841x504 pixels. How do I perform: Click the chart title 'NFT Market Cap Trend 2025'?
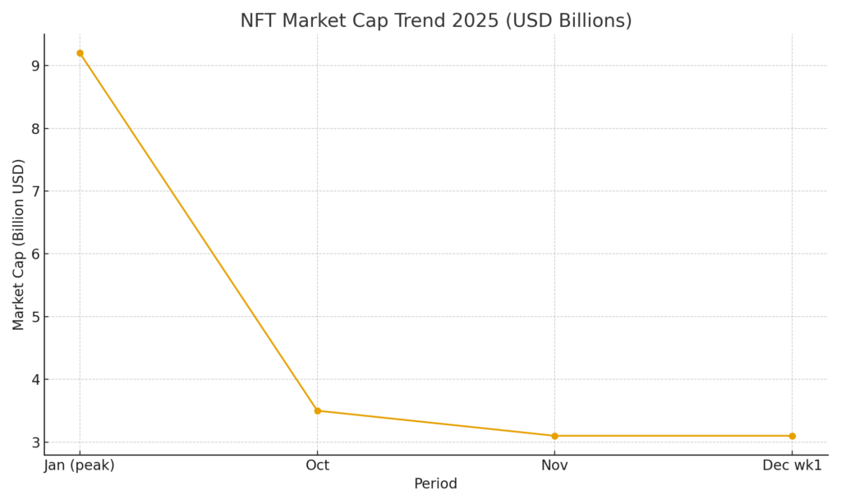coord(435,21)
